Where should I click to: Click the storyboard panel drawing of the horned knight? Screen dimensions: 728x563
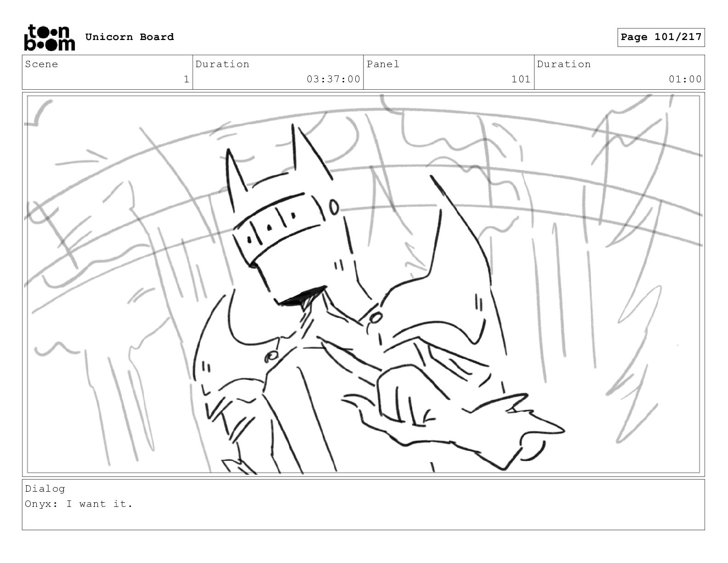364,284
